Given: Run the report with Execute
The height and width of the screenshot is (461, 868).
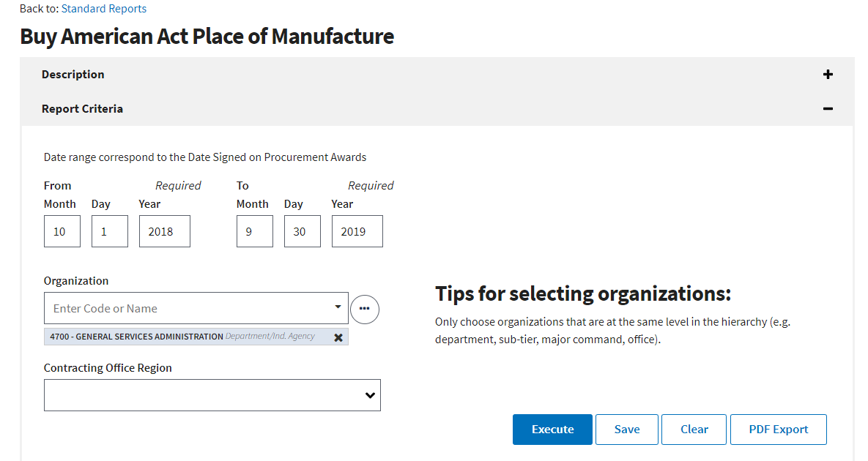Looking at the screenshot, I should point(552,430).
